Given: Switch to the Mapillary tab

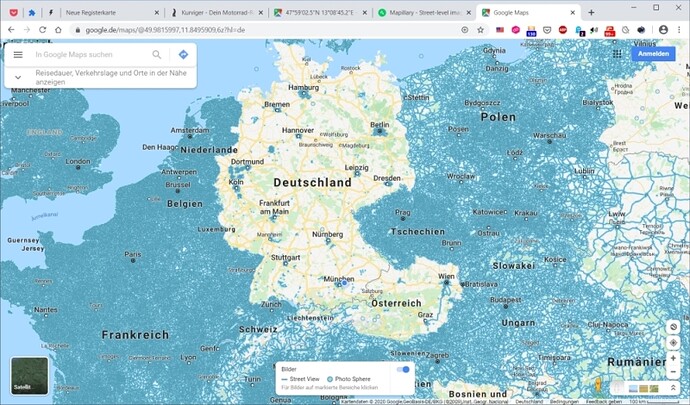Looking at the screenshot, I should tap(424, 13).
